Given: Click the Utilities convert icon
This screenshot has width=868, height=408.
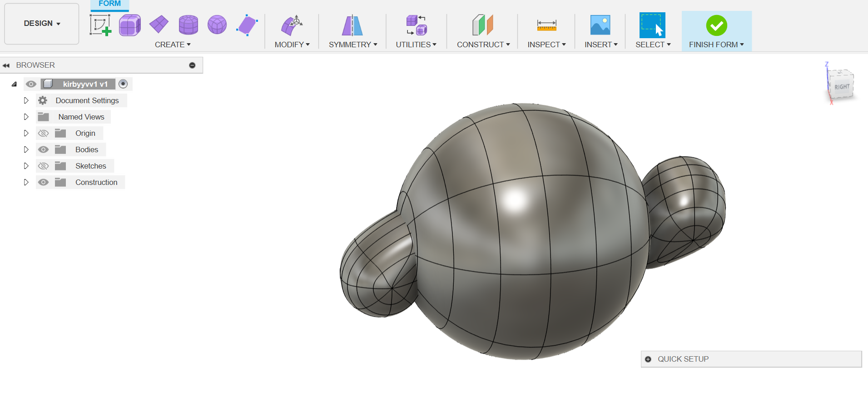Looking at the screenshot, I should (416, 25).
